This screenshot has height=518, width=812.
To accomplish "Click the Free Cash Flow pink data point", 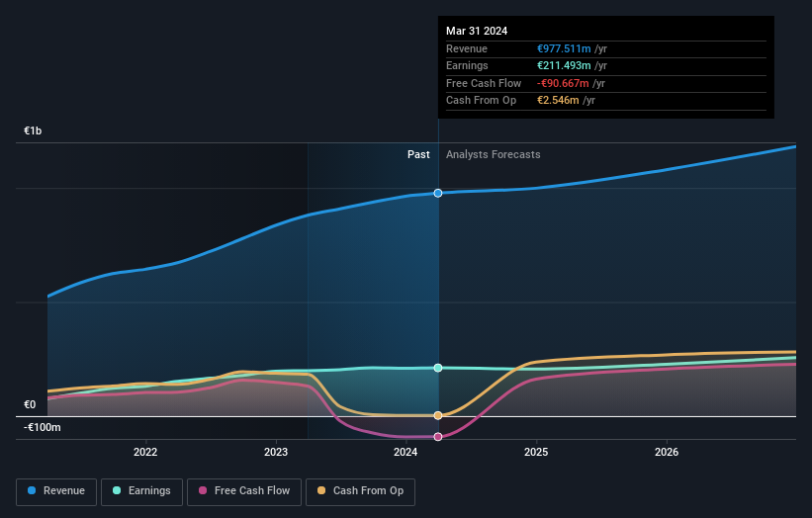I will click(x=438, y=437).
